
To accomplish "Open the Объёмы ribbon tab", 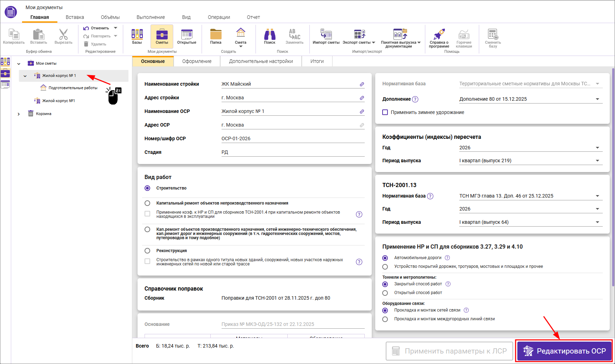I will pos(110,17).
